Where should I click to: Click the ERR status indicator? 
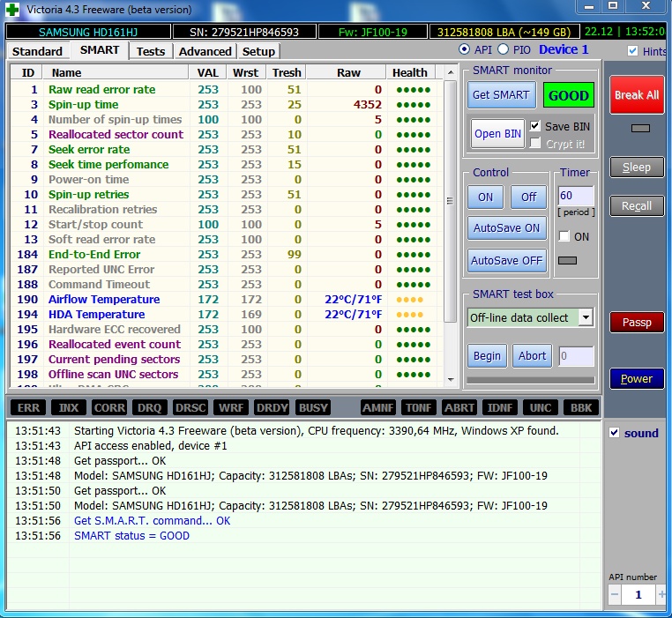pos(28,407)
